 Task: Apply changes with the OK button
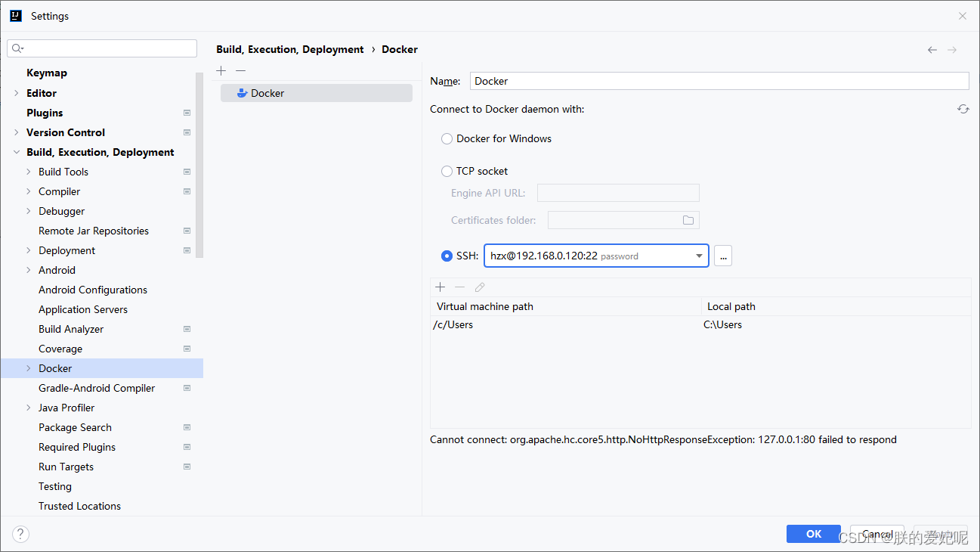(x=813, y=534)
